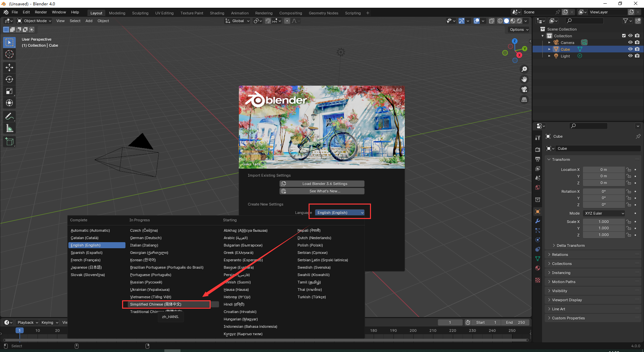Switch to the Modeling workspace tab
This screenshot has width=644, height=352.
click(117, 13)
